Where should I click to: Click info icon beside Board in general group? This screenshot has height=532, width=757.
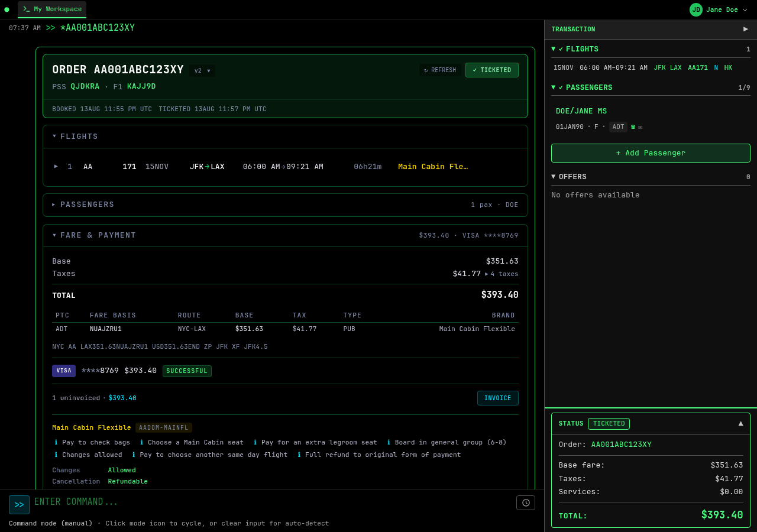pyautogui.click(x=389, y=442)
